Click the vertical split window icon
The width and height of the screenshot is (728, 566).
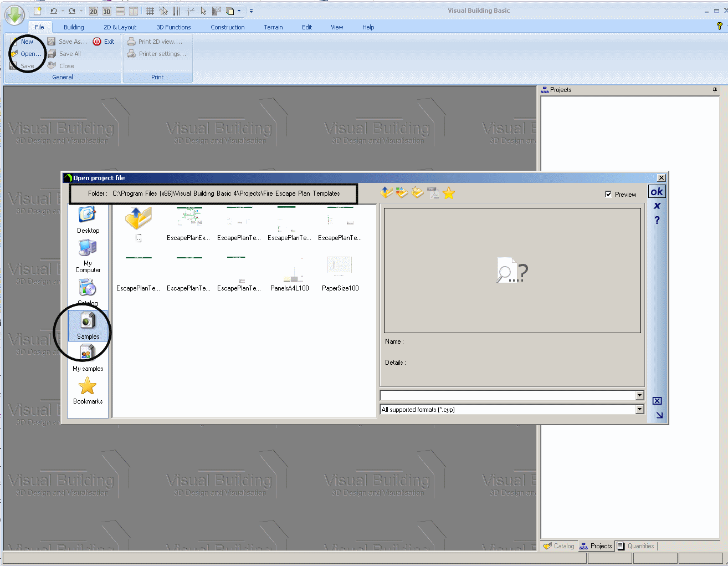pyautogui.click(x=134, y=11)
